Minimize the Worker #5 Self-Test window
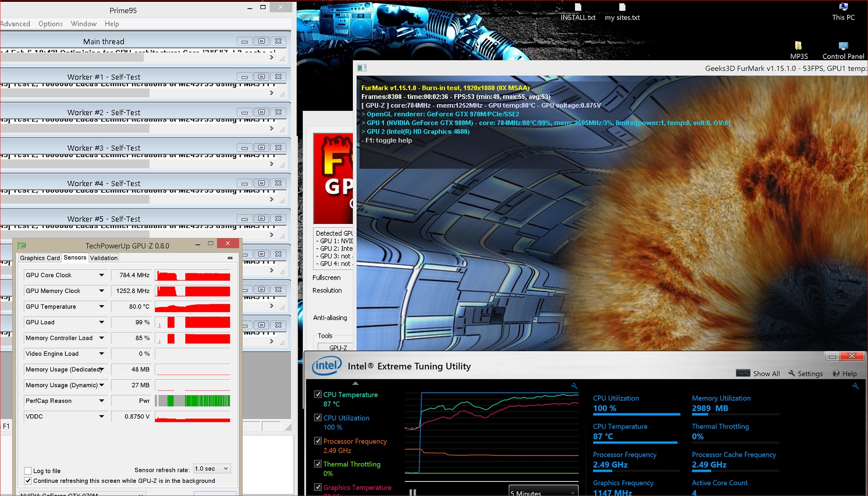The width and height of the screenshot is (868, 496). [244, 218]
